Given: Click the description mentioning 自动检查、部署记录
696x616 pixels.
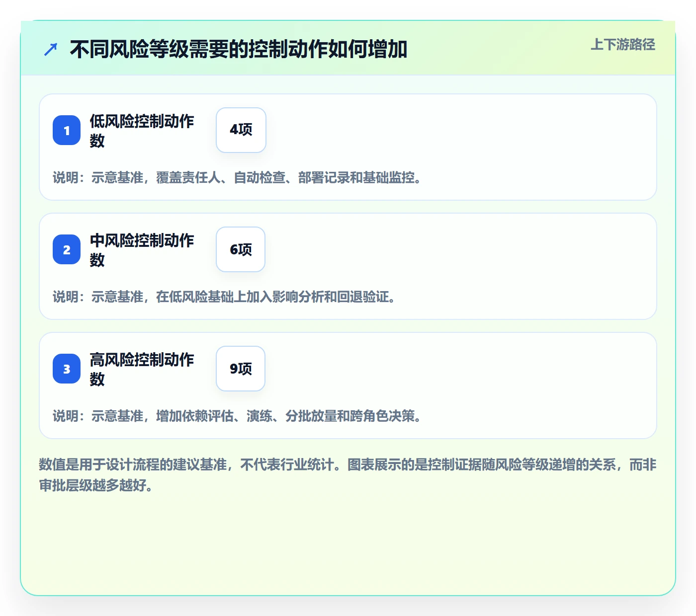Looking at the screenshot, I should coord(238,178).
